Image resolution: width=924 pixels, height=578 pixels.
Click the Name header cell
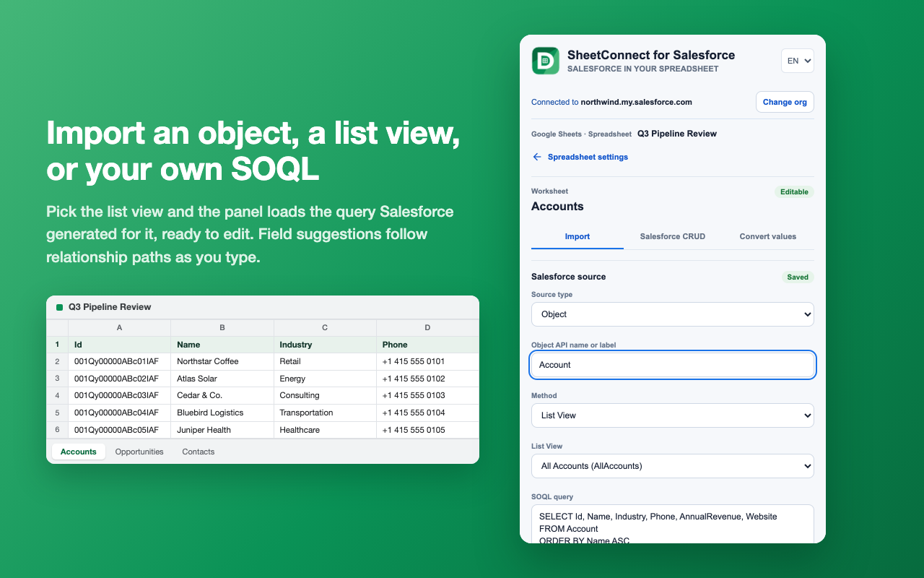tap(222, 345)
